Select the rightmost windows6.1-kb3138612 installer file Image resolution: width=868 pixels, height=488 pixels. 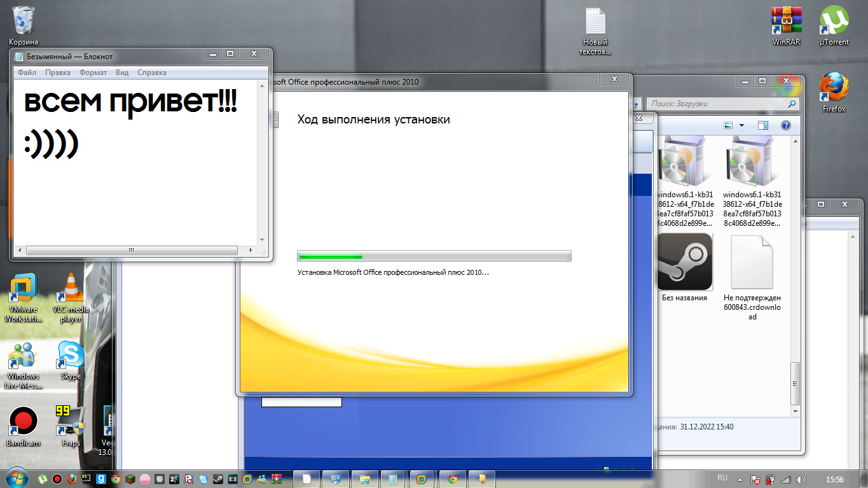(x=752, y=181)
